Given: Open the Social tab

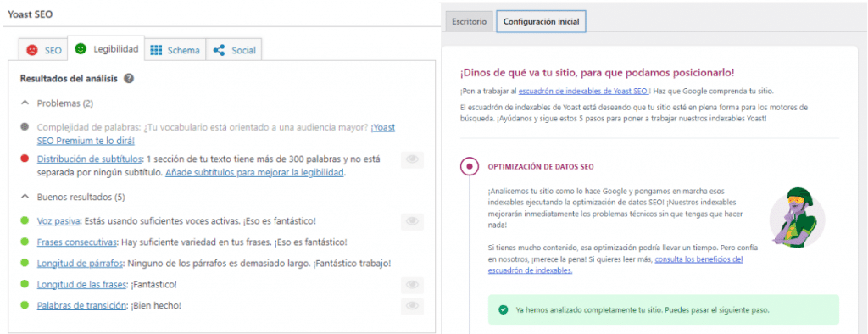Looking at the screenshot, I should point(234,50).
